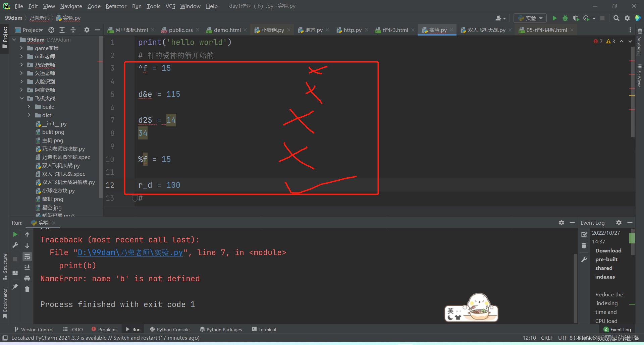Jump to previous highlighted error arrow
644x345 pixels.
(x=622, y=41)
